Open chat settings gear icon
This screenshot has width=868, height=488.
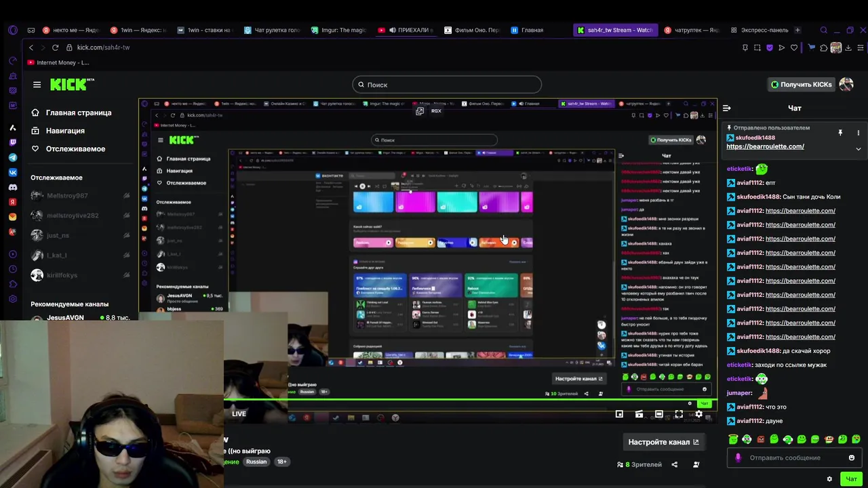coord(829,479)
